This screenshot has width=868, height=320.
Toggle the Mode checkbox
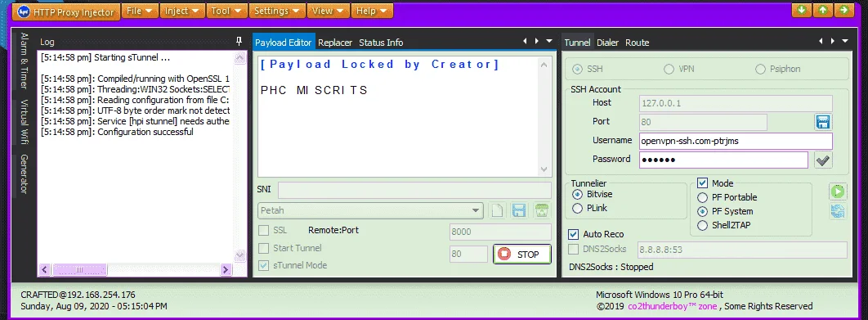point(702,183)
